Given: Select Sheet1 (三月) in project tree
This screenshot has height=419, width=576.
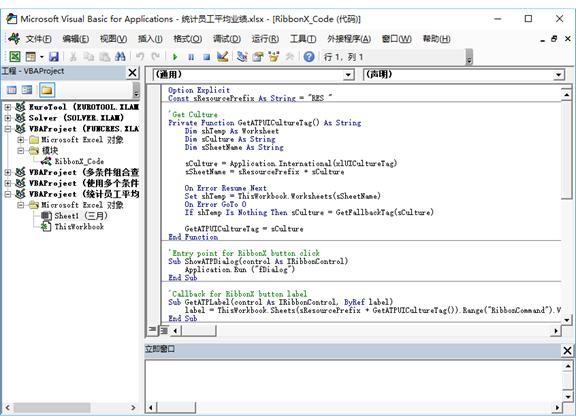Looking at the screenshot, I should point(81,216).
